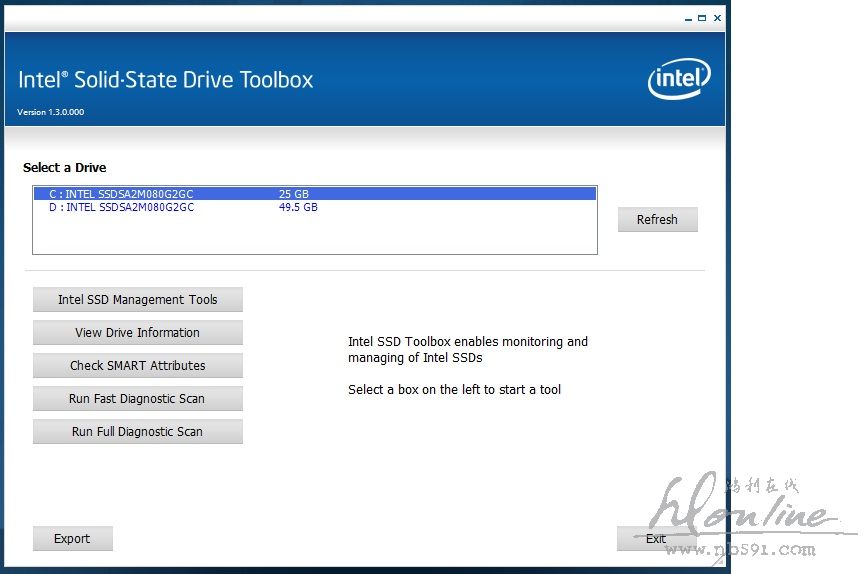Open Intel SSD Management Tools
864x574 pixels.
coord(137,299)
